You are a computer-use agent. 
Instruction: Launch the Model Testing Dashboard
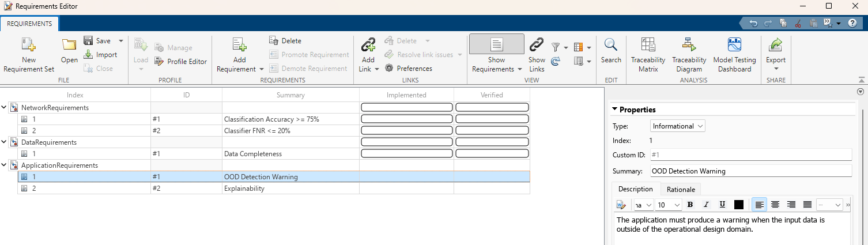(734, 55)
